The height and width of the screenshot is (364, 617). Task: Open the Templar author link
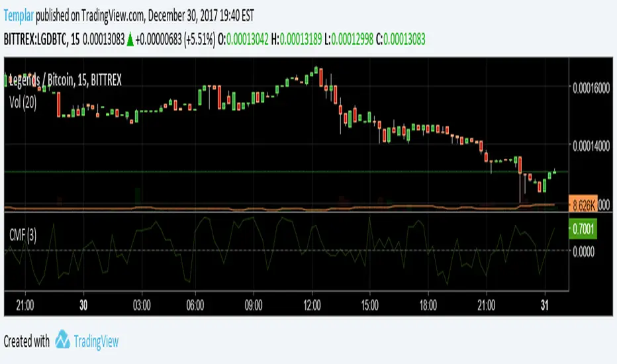(19, 16)
